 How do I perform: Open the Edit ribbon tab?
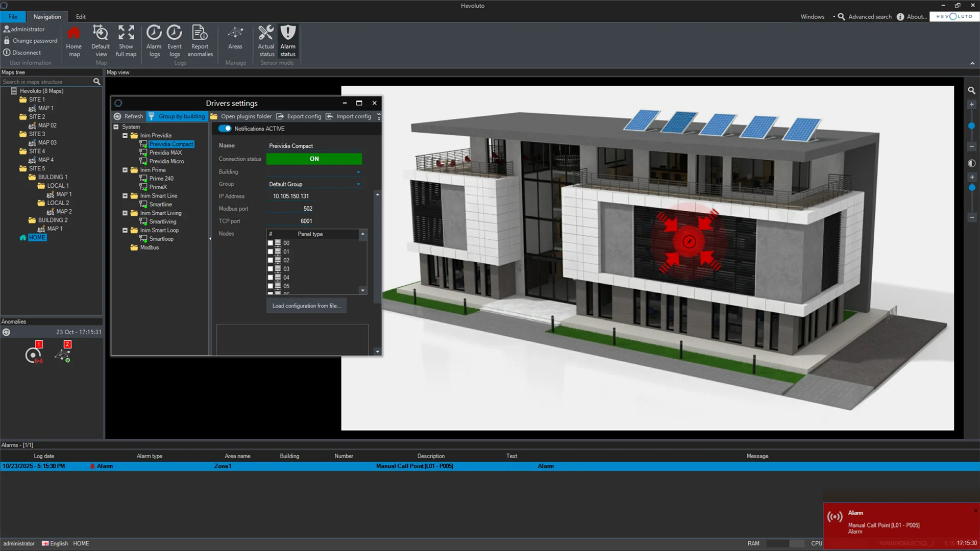pyautogui.click(x=81, y=16)
